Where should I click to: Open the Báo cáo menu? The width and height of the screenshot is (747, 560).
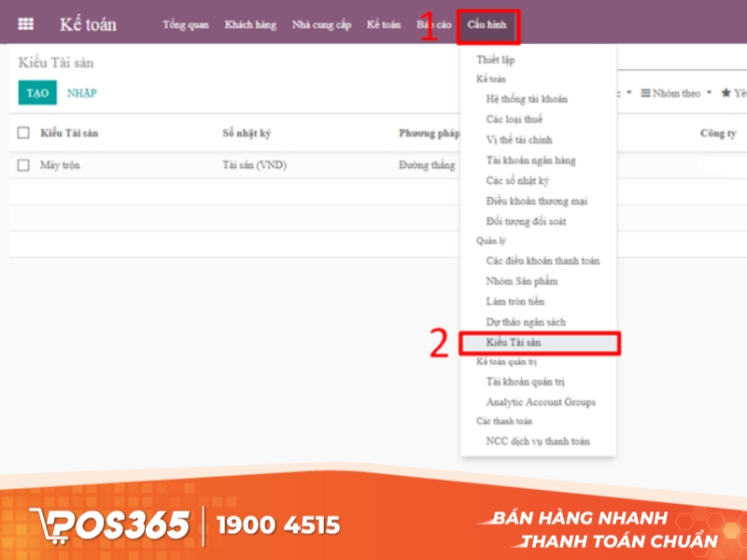point(434,25)
